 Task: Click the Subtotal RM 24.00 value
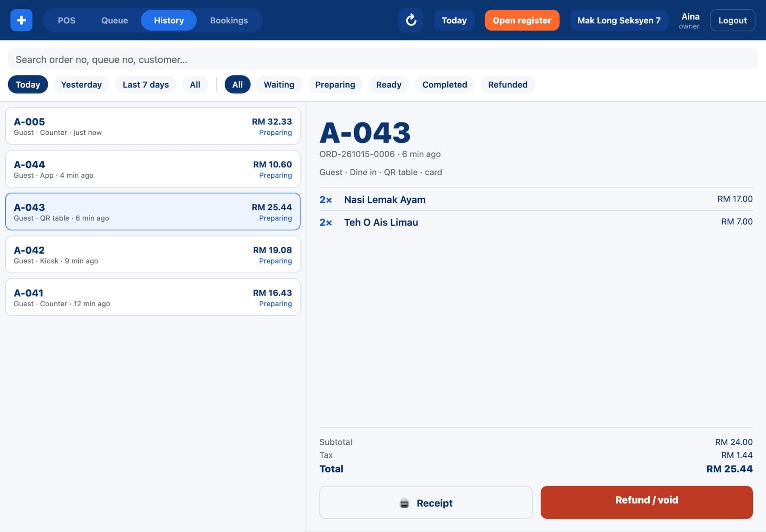click(734, 442)
